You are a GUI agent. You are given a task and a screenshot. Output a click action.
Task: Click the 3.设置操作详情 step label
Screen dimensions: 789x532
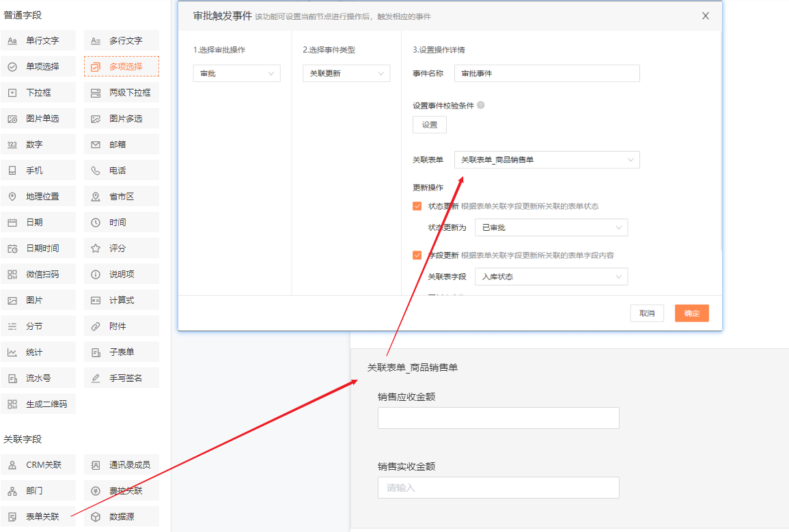(439, 50)
